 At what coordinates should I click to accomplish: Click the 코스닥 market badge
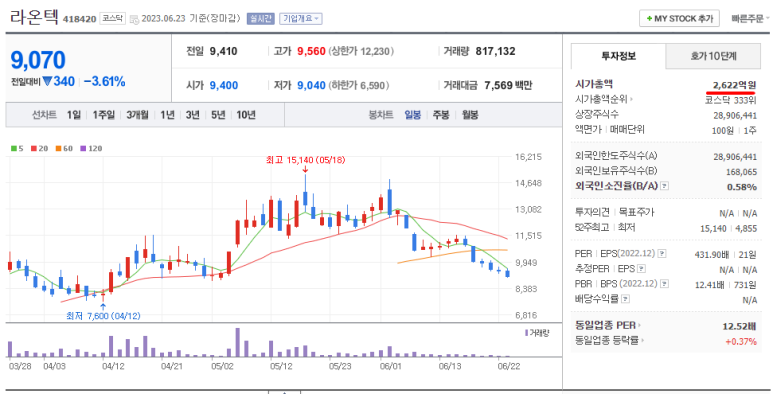(112, 19)
